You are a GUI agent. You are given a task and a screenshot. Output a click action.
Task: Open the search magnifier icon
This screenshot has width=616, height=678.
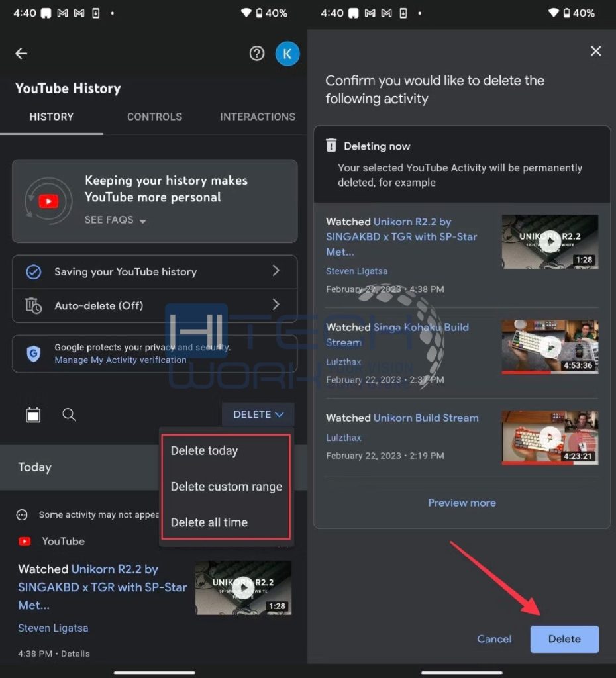pyautogui.click(x=69, y=414)
